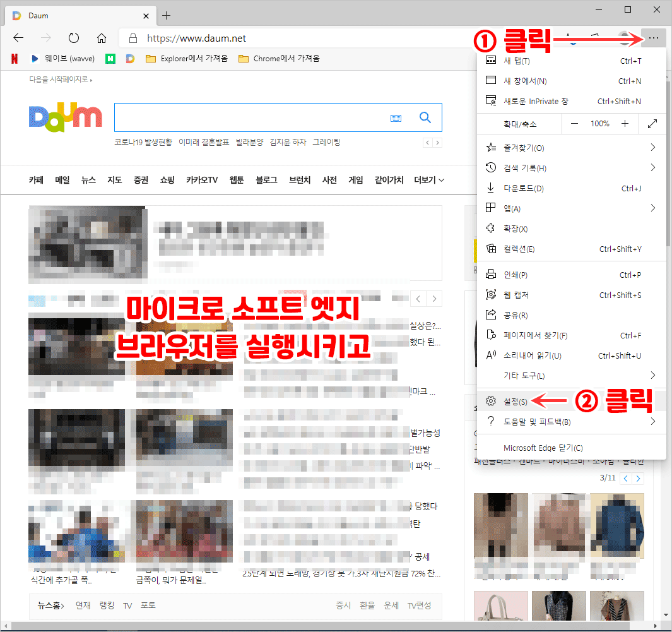Expand the 기타 도구(L) submenu
This screenshot has height=632, width=672.
tap(571, 376)
